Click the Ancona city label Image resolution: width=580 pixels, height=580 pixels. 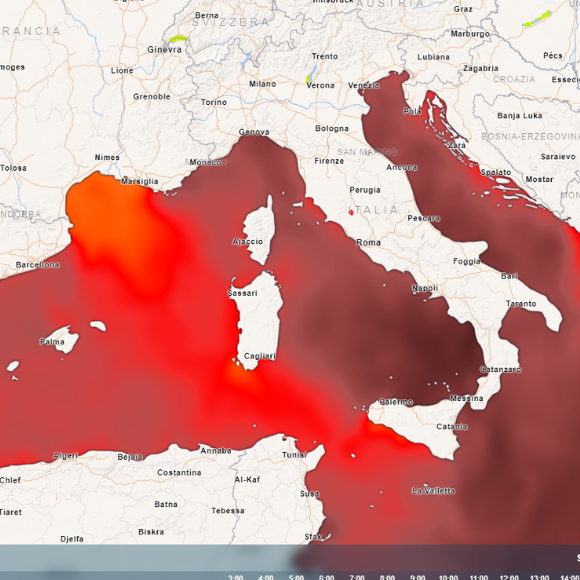coord(402,167)
